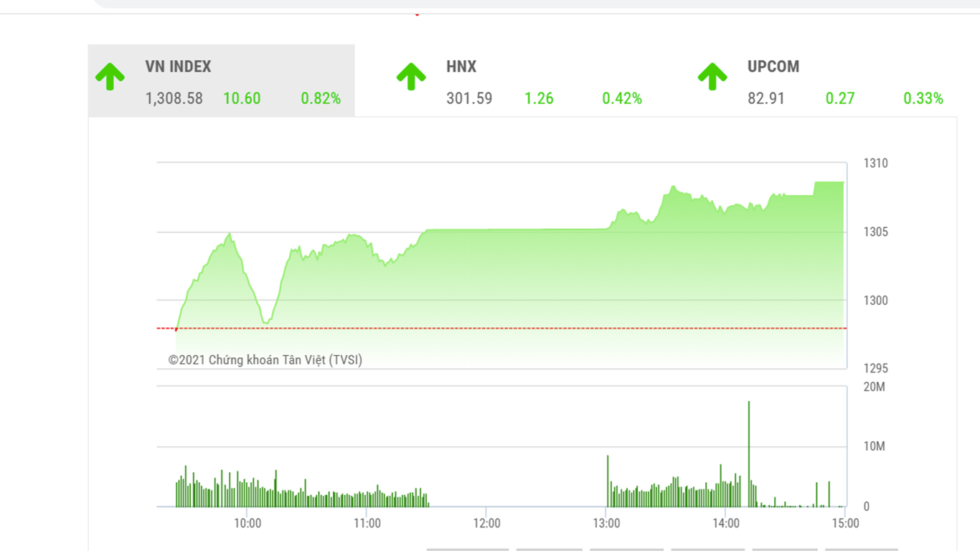Switch to the VN INDEX tab
This screenshot has width=980, height=551.
pos(178,67)
